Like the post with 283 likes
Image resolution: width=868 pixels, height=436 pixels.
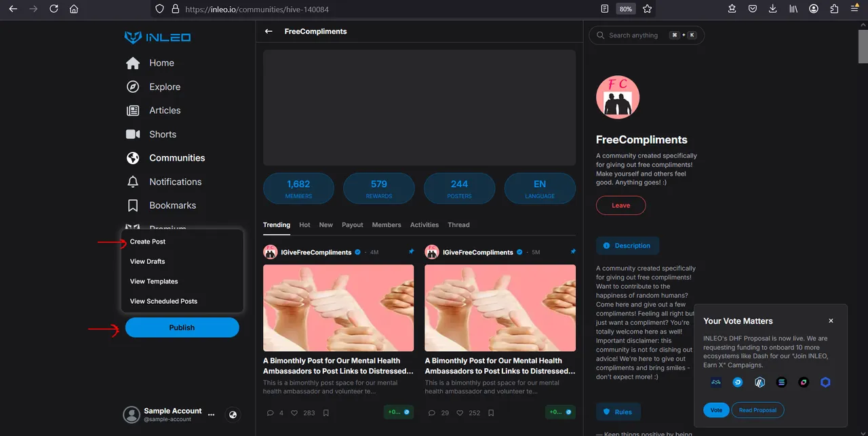pos(294,412)
